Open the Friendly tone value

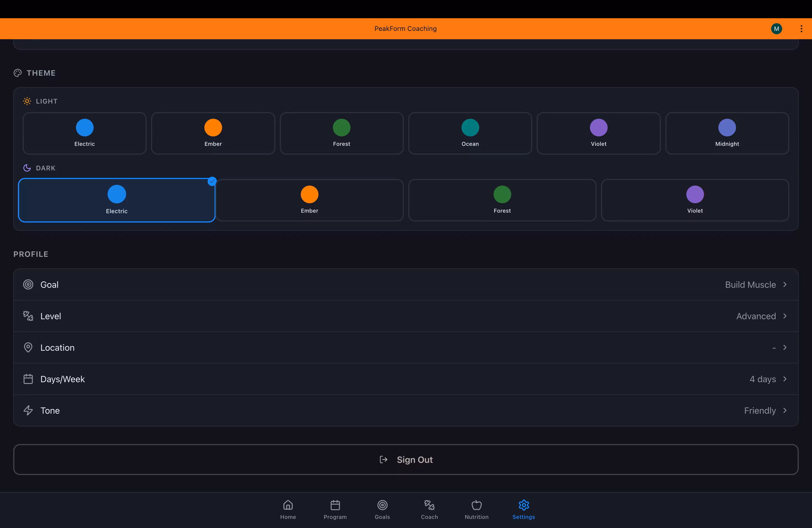(x=760, y=411)
